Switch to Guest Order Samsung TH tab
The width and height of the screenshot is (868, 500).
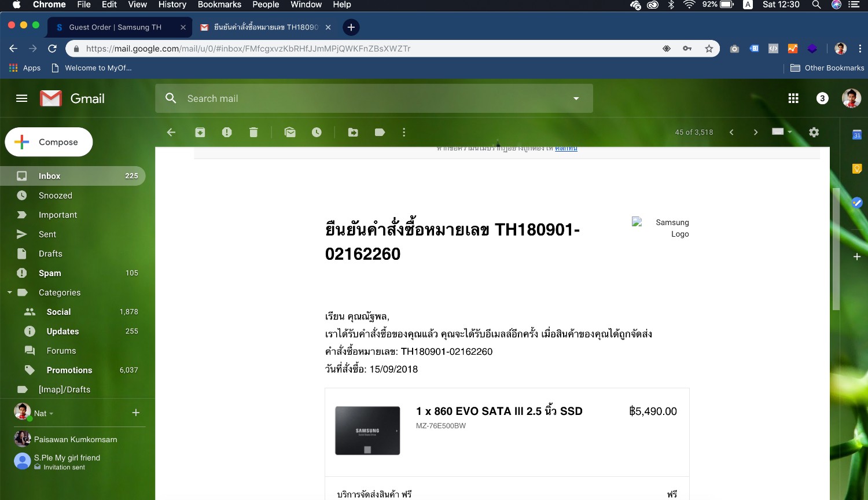120,27
